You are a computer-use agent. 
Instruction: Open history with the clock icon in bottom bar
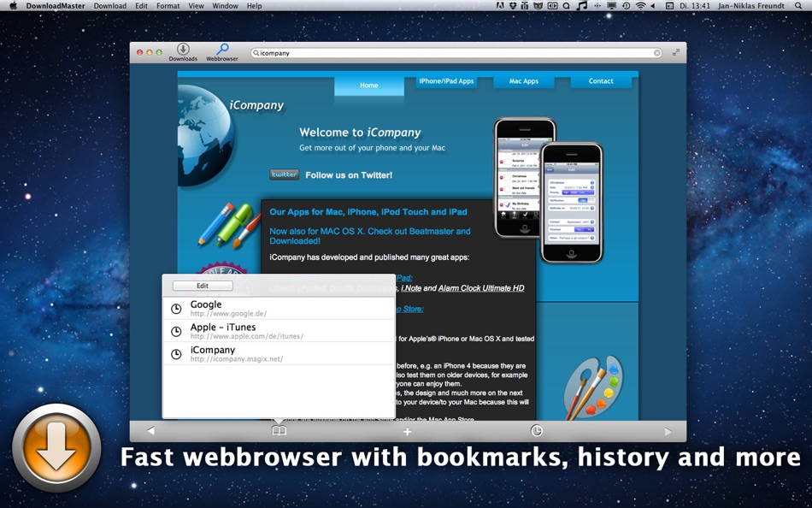[537, 430]
